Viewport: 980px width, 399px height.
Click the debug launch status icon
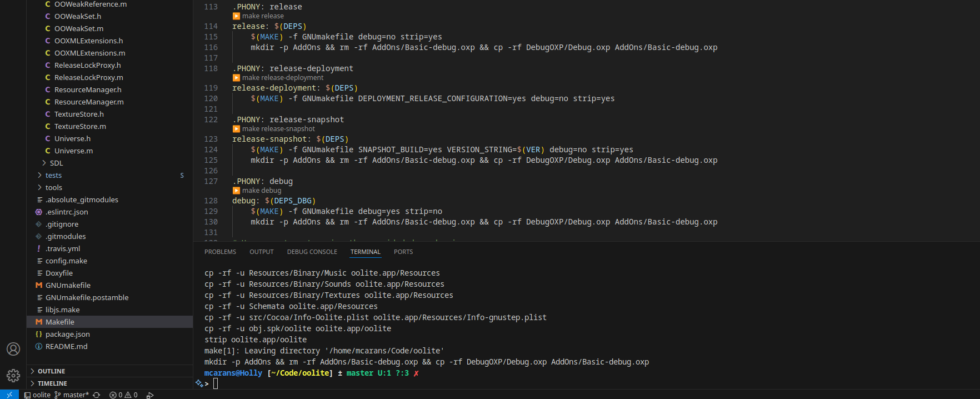pos(149,395)
